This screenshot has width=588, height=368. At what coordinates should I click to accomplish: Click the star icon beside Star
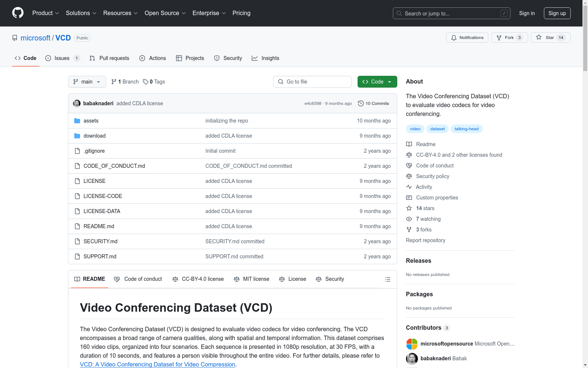tap(539, 37)
